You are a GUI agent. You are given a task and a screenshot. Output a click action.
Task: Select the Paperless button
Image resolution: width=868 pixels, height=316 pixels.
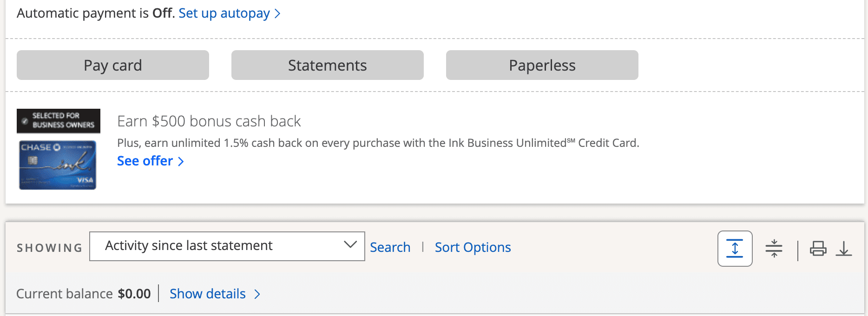pyautogui.click(x=542, y=65)
